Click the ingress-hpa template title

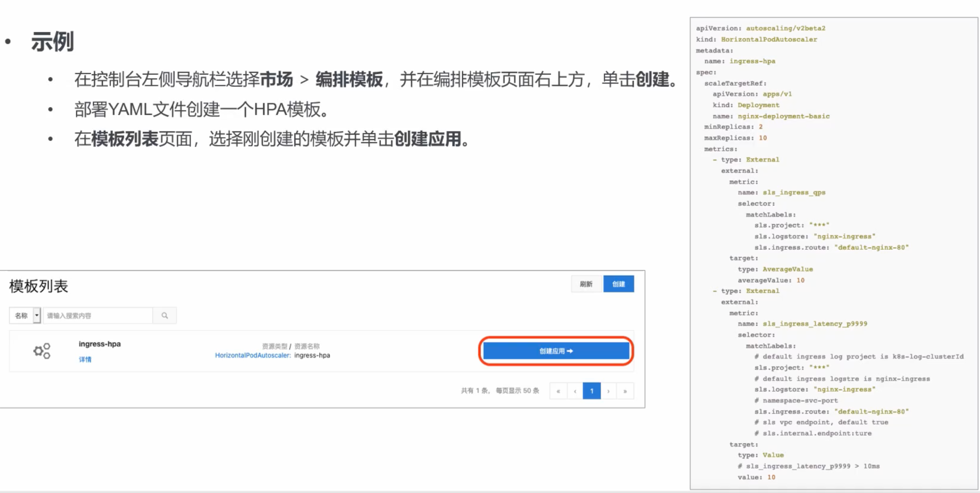[100, 344]
